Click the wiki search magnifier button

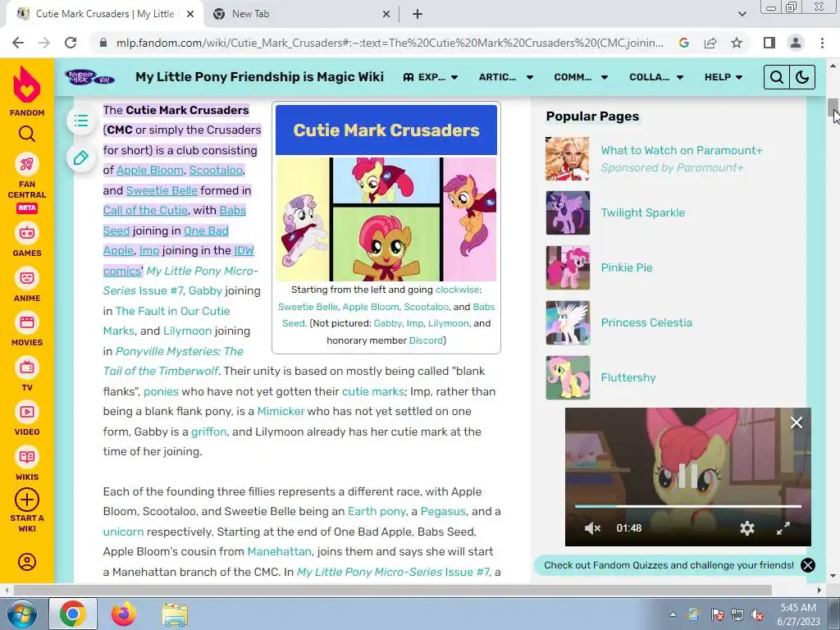coord(777,78)
